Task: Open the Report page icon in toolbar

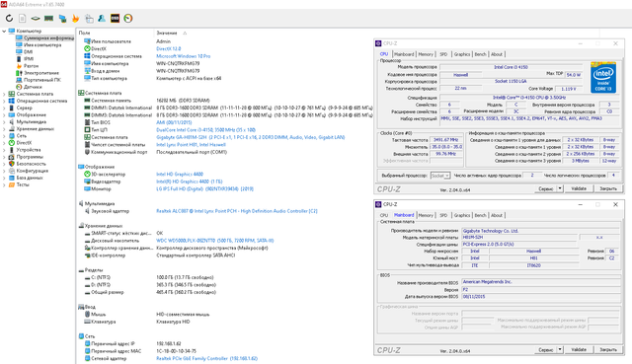Action: click(x=22, y=18)
